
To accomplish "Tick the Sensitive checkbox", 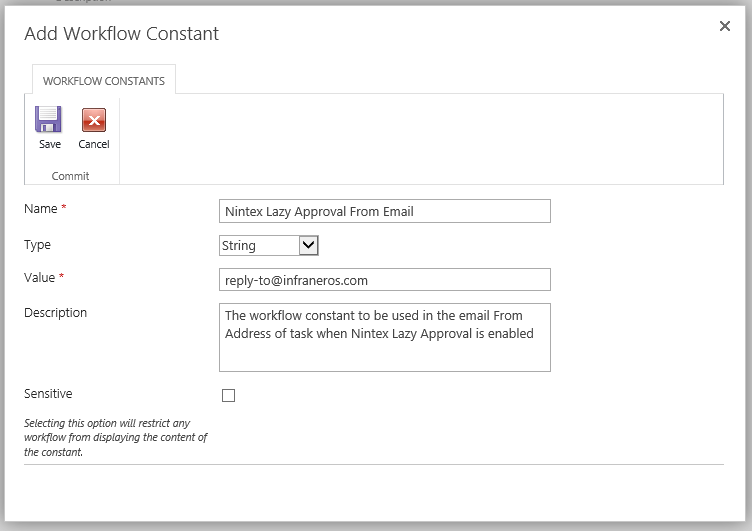I will (228, 395).
